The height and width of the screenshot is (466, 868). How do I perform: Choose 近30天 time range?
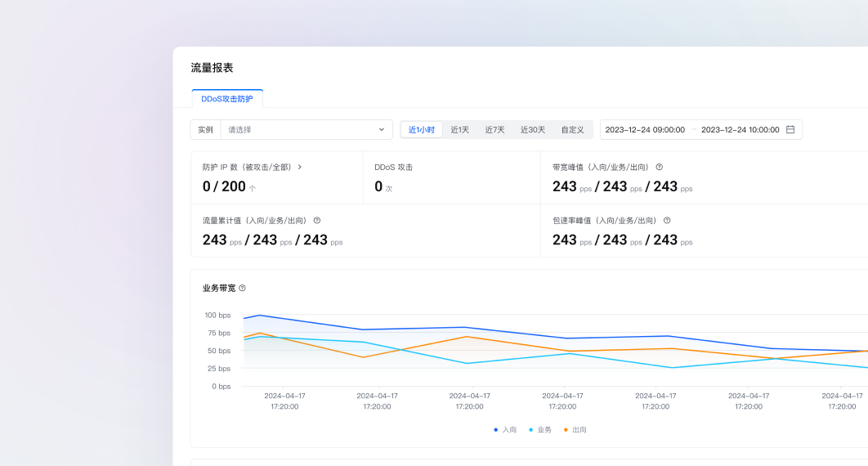pos(533,129)
